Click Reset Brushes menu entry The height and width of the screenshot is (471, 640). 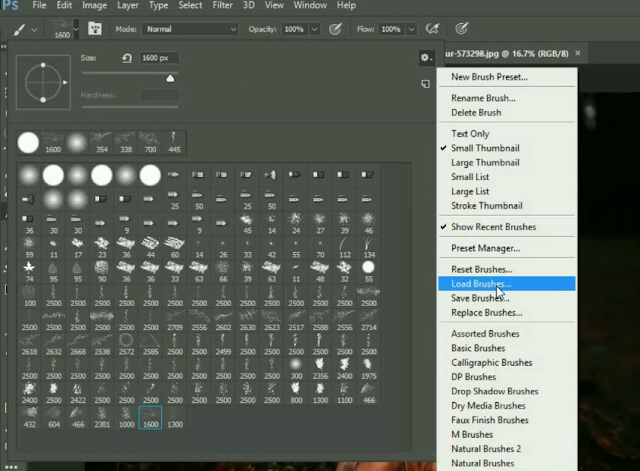[x=482, y=269]
